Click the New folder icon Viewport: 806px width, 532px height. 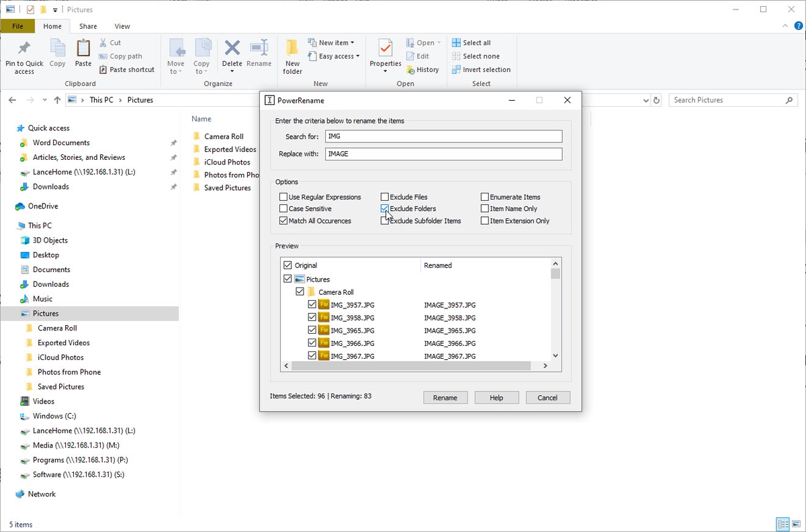[292, 48]
